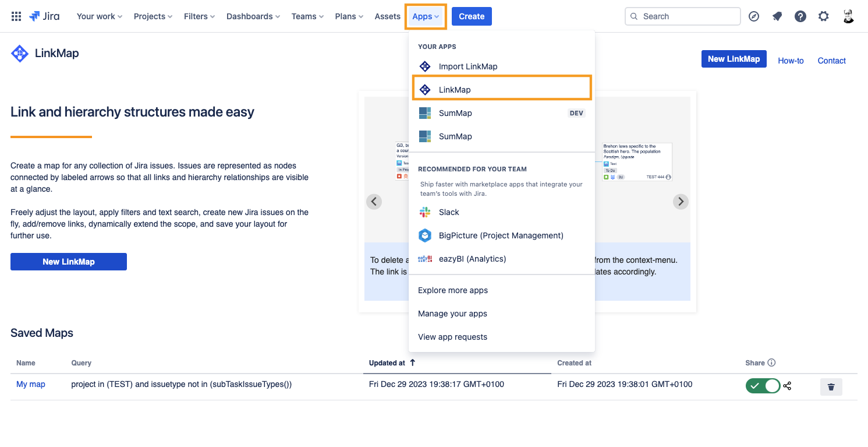Click the Jira logo

coord(44,16)
